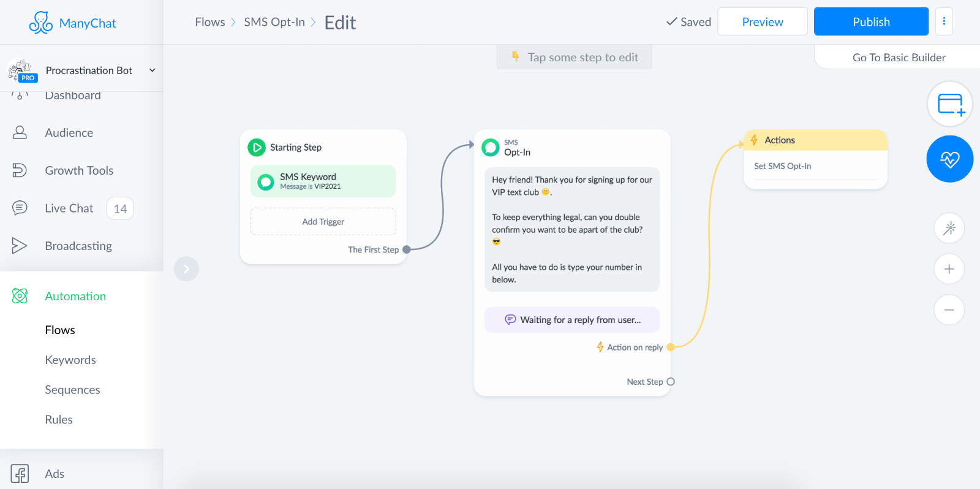Open the Audience section icon
980x489 pixels.
click(20, 132)
